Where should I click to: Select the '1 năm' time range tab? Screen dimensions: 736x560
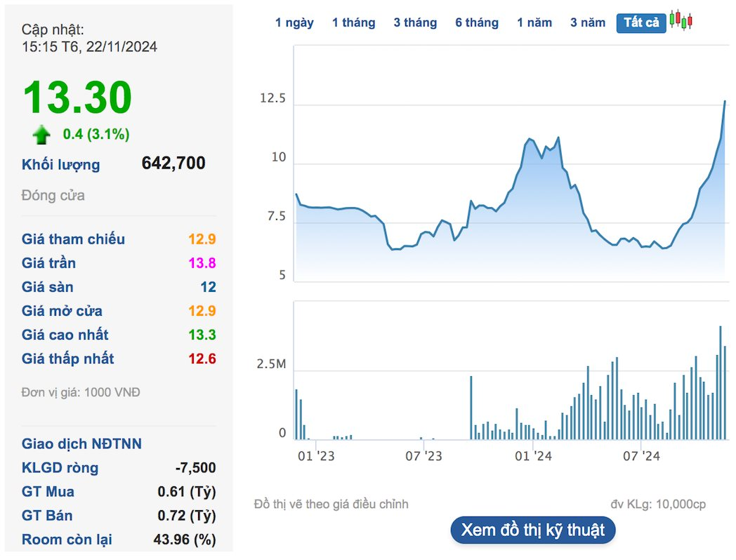[534, 22]
